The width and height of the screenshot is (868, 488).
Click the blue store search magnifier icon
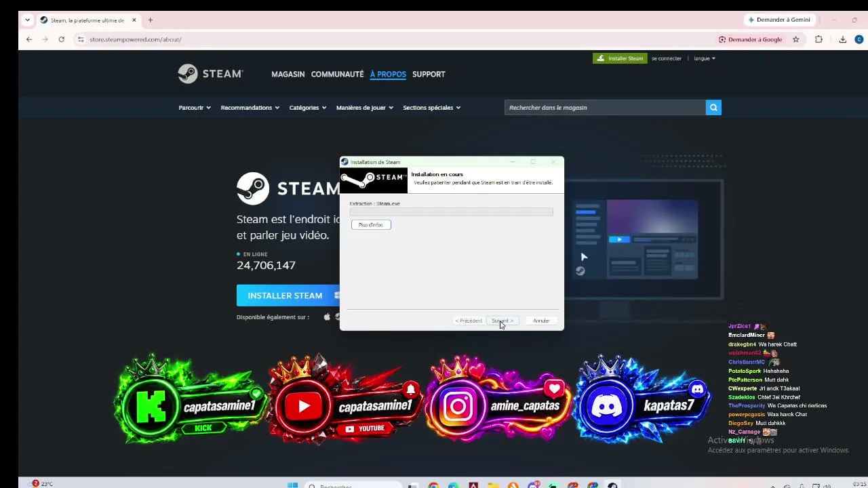click(x=713, y=108)
